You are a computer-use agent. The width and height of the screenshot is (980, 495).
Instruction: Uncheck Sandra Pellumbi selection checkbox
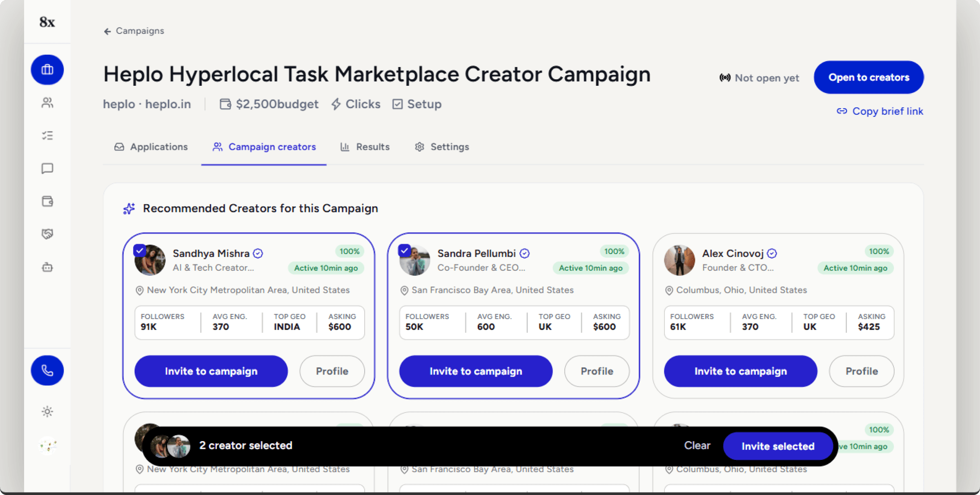pyautogui.click(x=404, y=250)
